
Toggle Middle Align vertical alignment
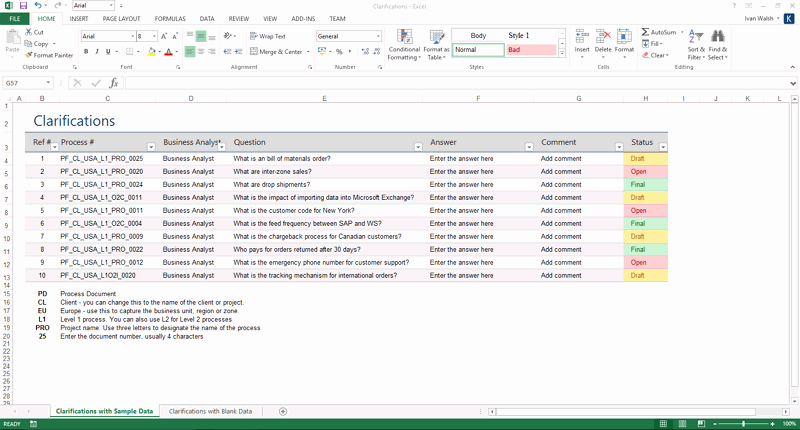201,36
